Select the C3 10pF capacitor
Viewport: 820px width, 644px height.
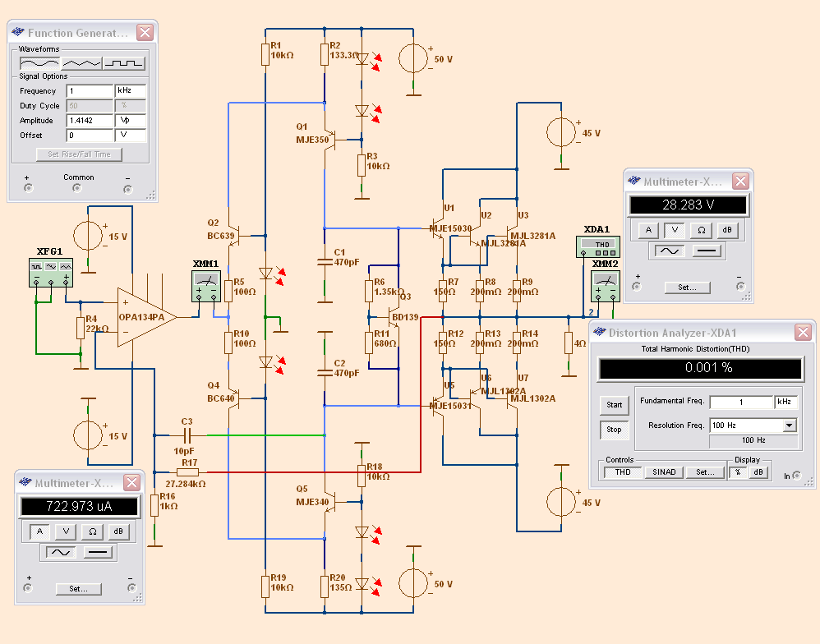point(187,435)
